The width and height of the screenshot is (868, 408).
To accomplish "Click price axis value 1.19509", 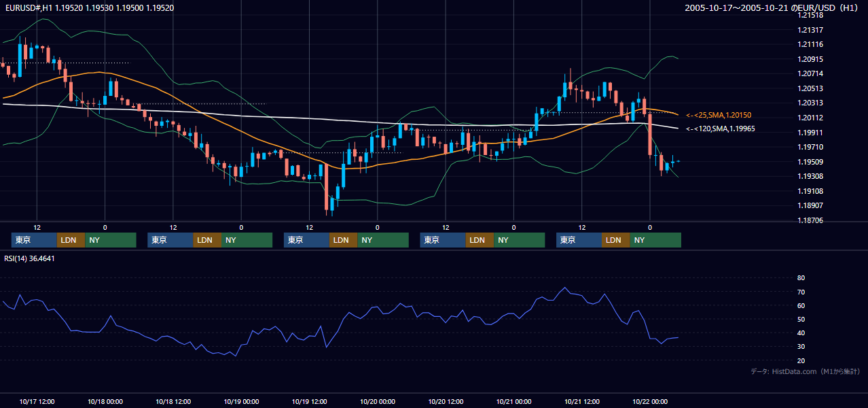I will tap(811, 162).
